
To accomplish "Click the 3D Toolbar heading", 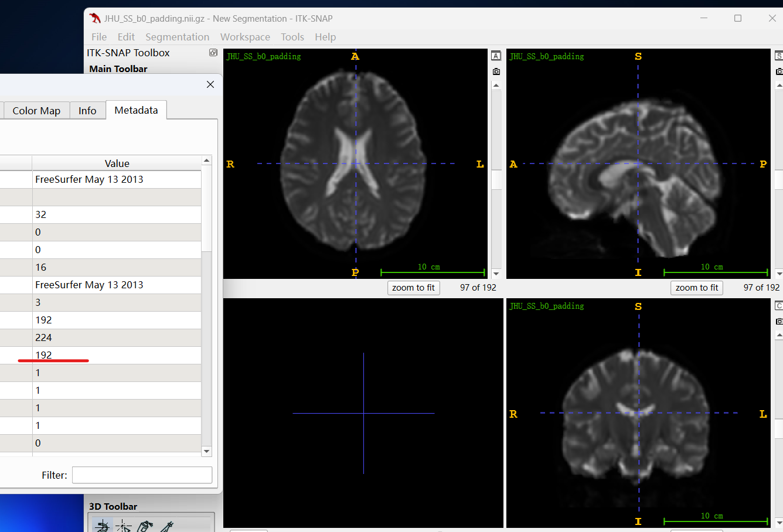I will click(113, 506).
